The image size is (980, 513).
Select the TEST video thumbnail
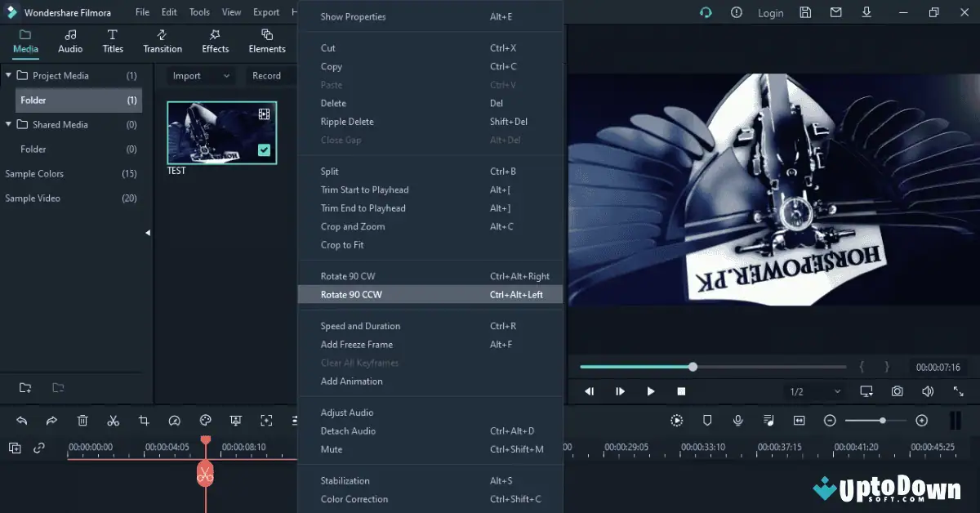click(x=220, y=132)
